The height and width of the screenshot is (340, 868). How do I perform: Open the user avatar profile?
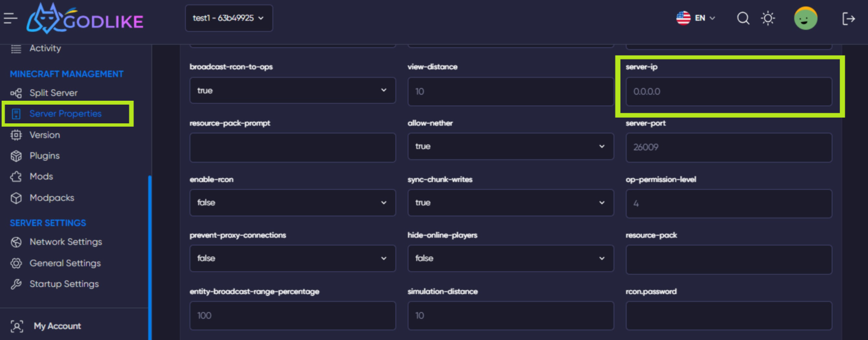[805, 19]
